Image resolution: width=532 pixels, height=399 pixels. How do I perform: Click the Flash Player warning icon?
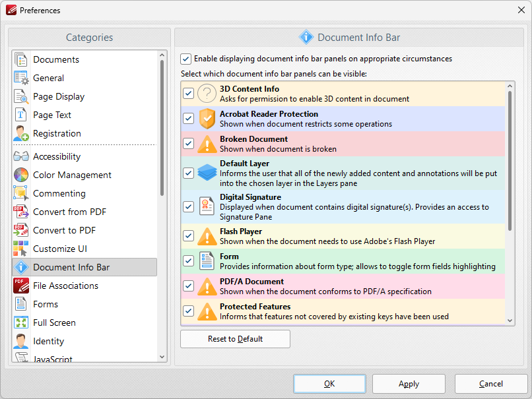(x=207, y=236)
